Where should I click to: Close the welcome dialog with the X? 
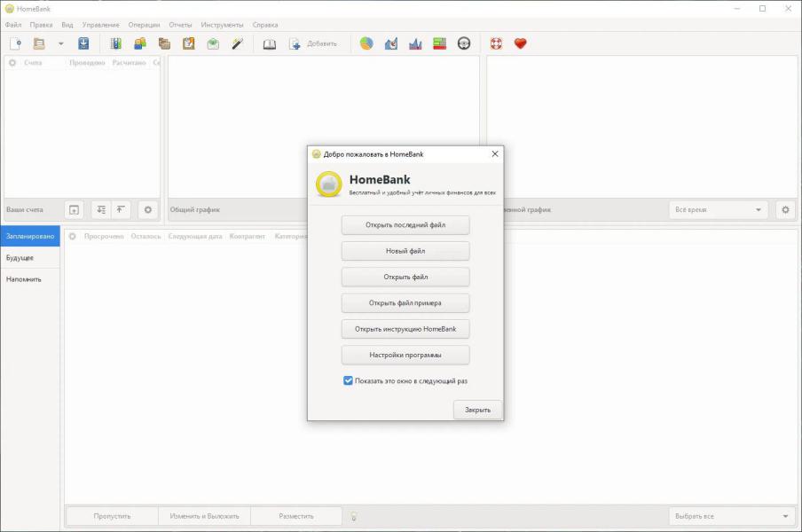(x=495, y=153)
